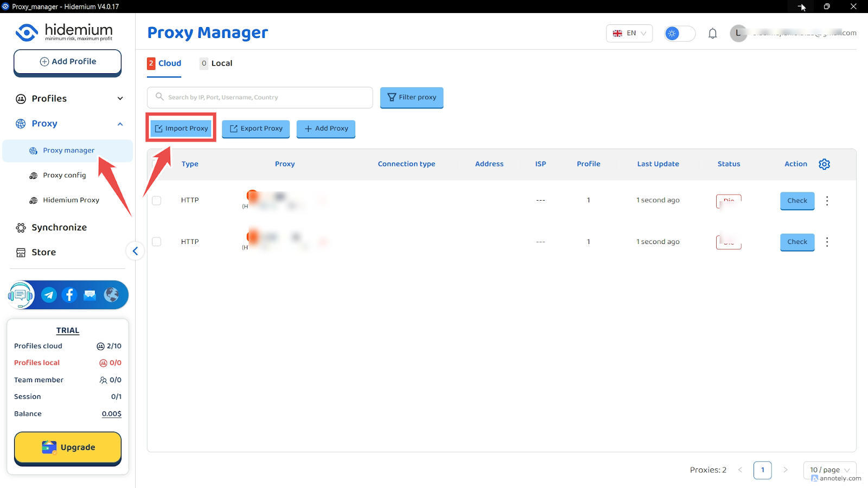The height and width of the screenshot is (488, 868).
Task: Open the website globe icon
Action: tap(111, 295)
